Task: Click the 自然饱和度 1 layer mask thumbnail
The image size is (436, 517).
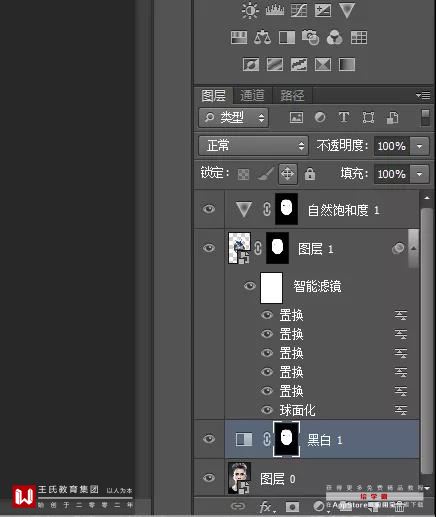Action: 286,209
